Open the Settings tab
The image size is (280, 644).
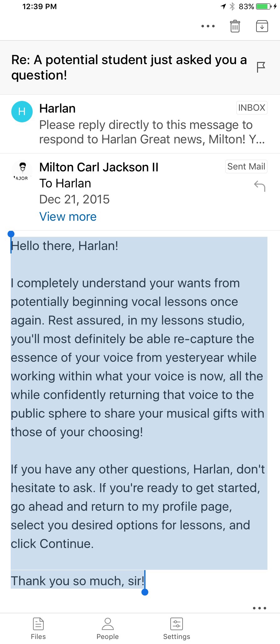[177, 629]
